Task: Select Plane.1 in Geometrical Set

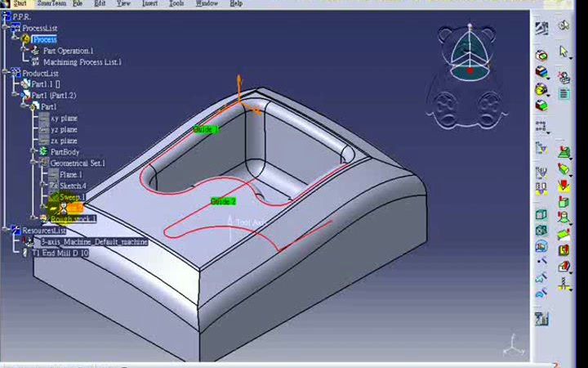Action: (71, 175)
